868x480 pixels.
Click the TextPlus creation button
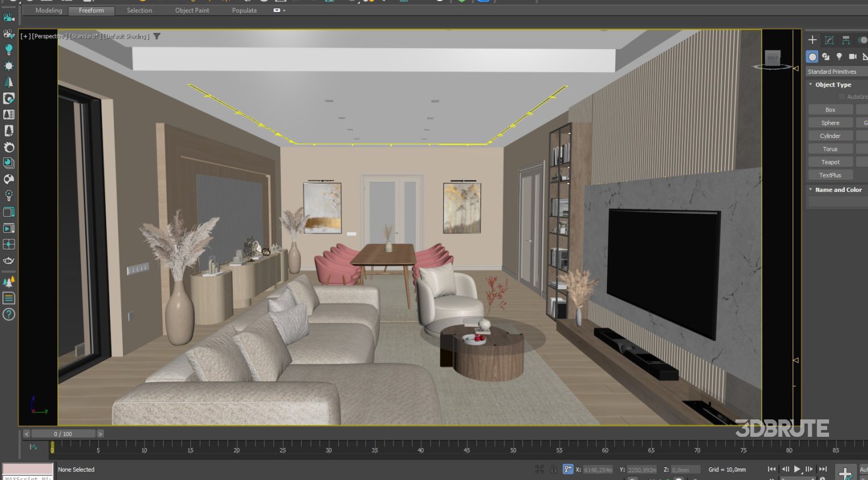(830, 175)
